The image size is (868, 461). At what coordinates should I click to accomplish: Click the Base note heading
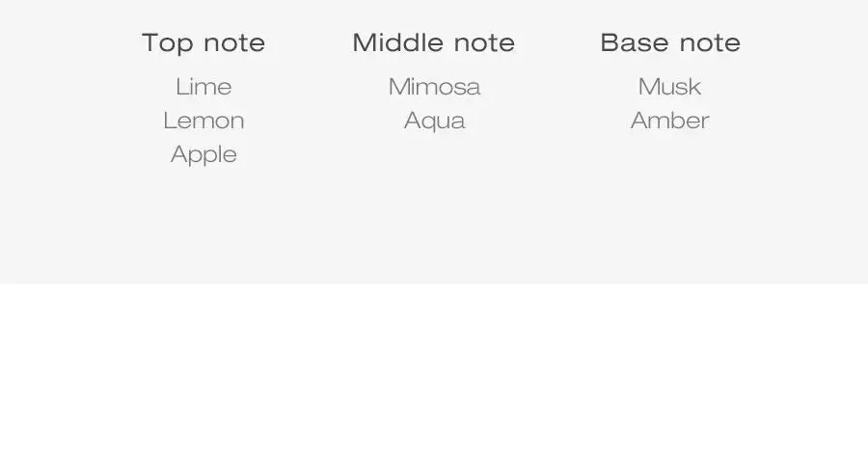pyautogui.click(x=670, y=42)
